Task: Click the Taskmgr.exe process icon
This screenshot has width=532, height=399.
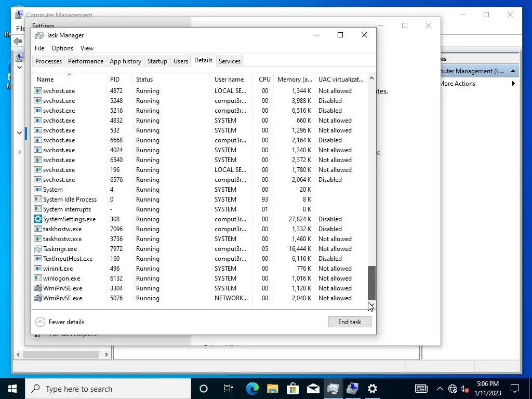Action: [x=37, y=249]
